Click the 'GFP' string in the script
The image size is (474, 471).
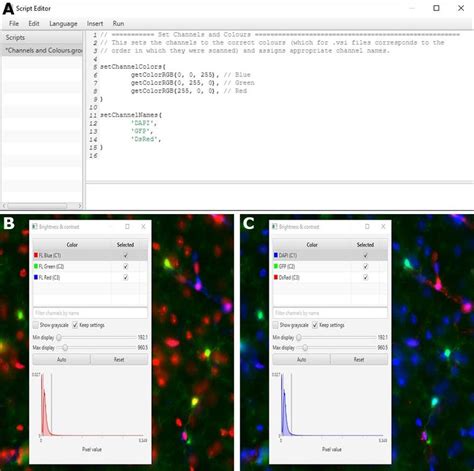[141, 131]
